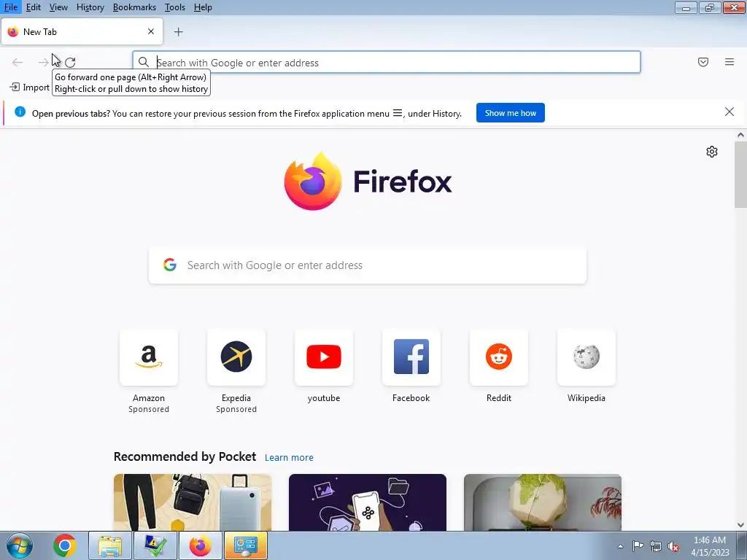The height and width of the screenshot is (560, 747).
Task: Click the checkmark app taskbar icon
Action: [x=155, y=545]
